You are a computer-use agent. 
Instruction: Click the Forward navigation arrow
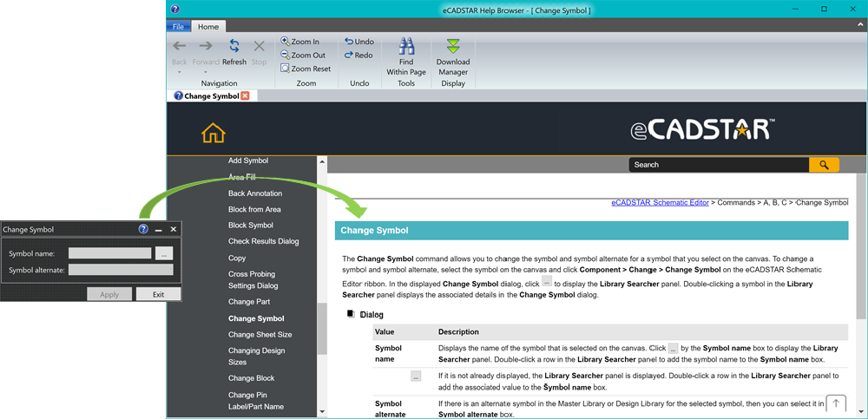click(x=206, y=47)
